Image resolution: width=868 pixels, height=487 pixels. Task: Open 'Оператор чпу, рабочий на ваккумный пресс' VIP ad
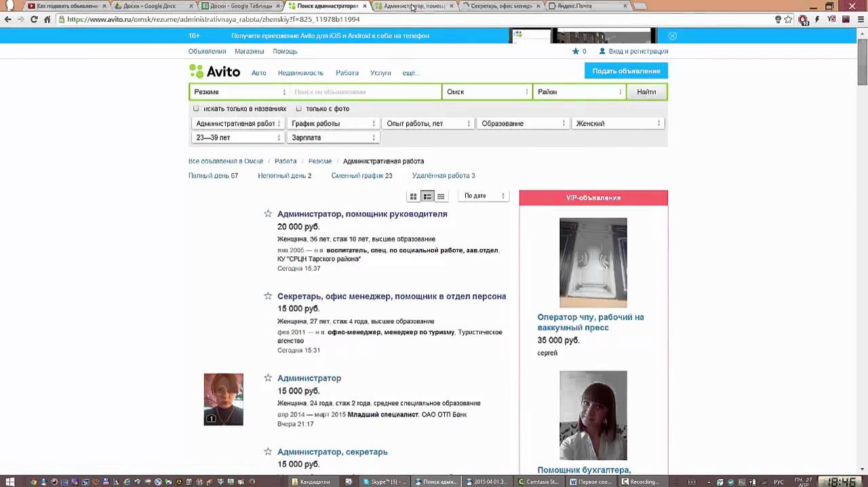[x=591, y=322]
